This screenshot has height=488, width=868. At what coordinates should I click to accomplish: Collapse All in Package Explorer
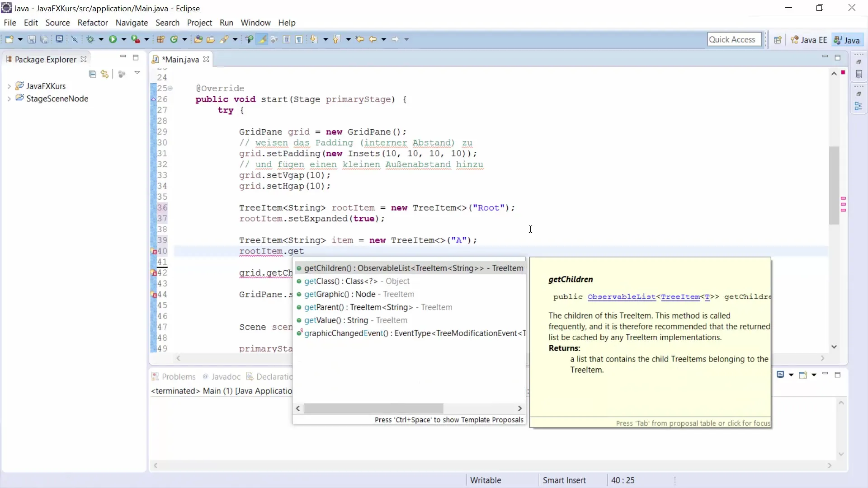[x=92, y=74]
